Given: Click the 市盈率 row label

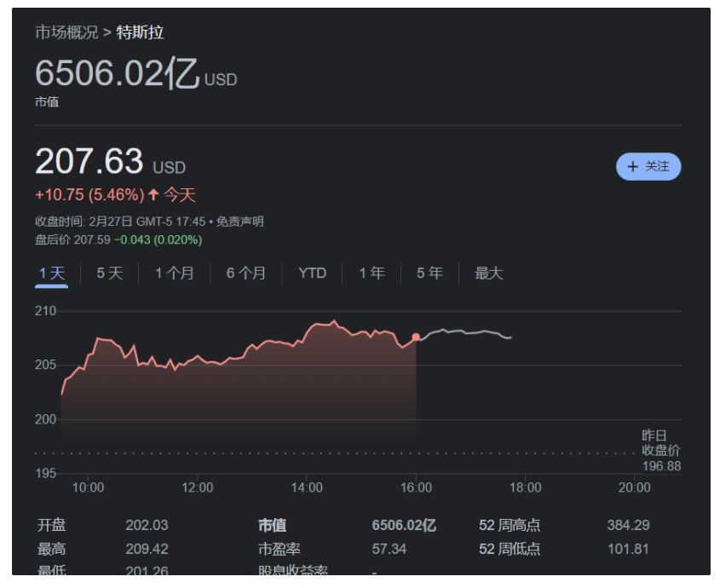Looking at the screenshot, I should pyautogui.click(x=279, y=549).
